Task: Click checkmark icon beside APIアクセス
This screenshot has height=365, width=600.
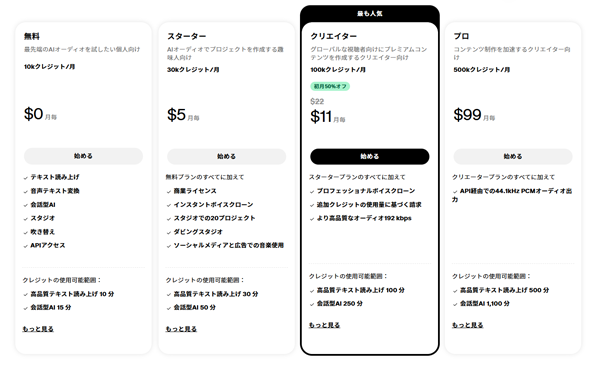Action: [x=26, y=246]
